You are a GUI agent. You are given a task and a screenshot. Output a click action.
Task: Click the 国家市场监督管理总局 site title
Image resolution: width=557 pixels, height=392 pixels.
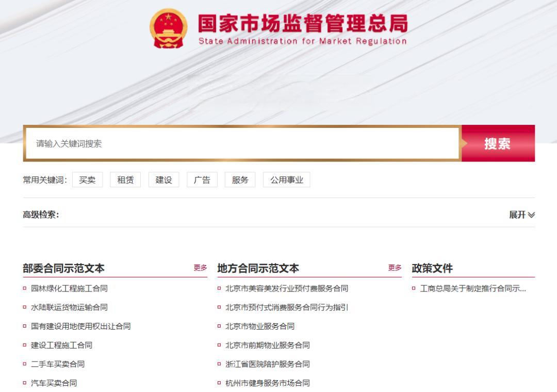pos(303,23)
